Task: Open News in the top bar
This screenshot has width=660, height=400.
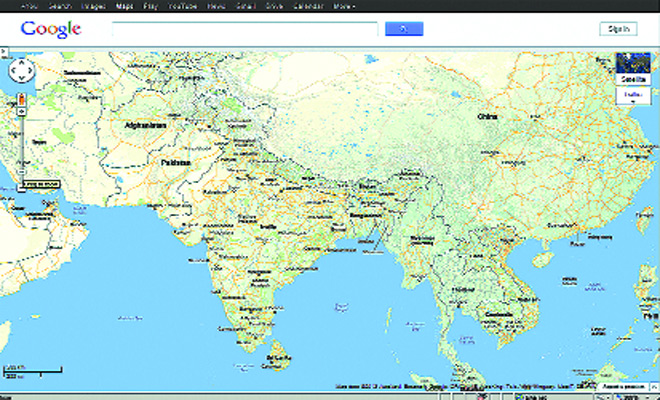Action: click(x=215, y=5)
